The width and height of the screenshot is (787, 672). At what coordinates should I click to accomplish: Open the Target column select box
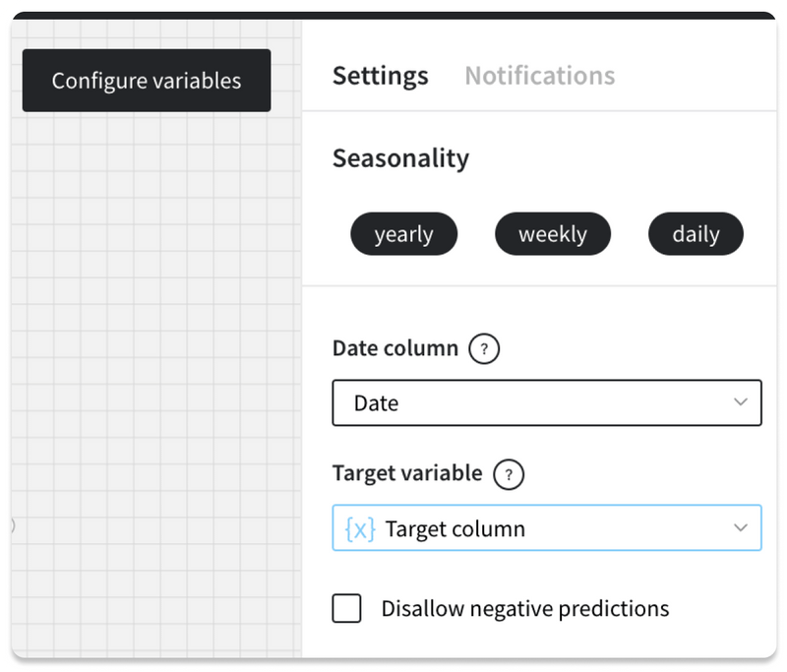pyautogui.click(x=547, y=527)
